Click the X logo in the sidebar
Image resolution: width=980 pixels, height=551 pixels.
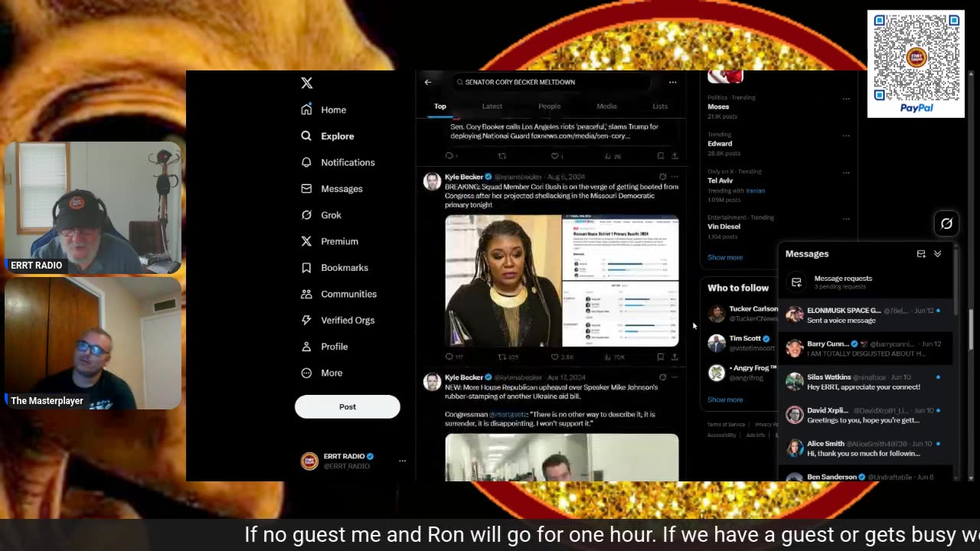click(306, 83)
